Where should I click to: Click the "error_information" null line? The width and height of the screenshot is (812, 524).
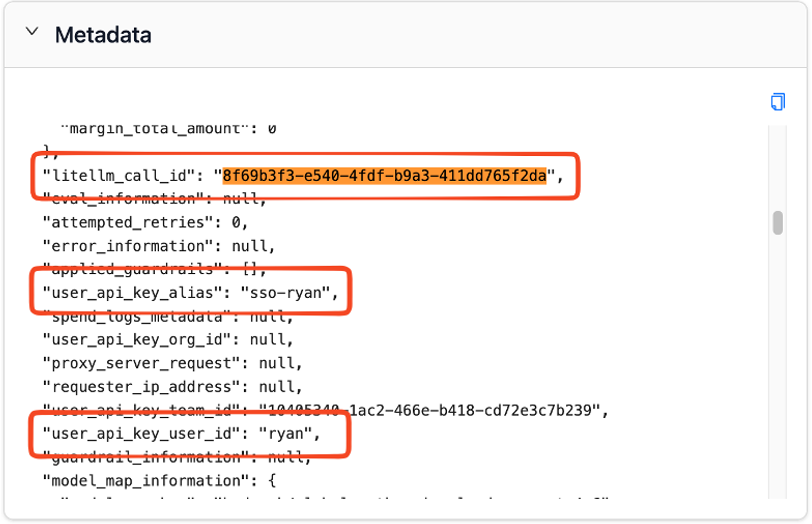159,246
